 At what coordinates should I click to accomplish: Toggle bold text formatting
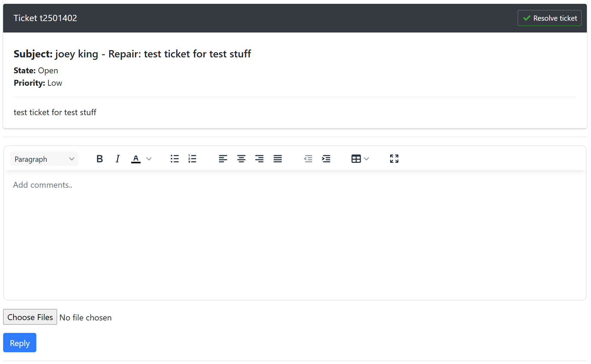coord(100,159)
